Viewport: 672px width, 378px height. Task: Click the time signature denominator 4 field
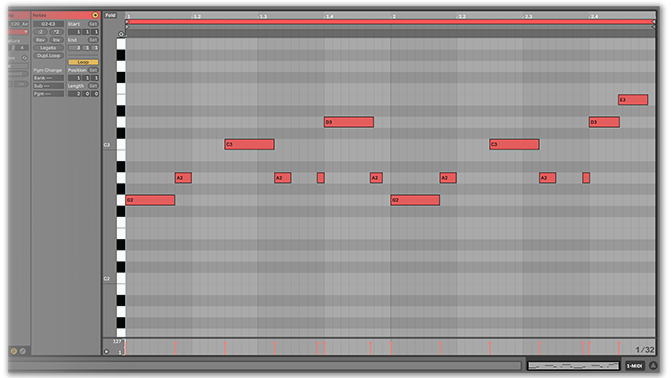pos(22,48)
